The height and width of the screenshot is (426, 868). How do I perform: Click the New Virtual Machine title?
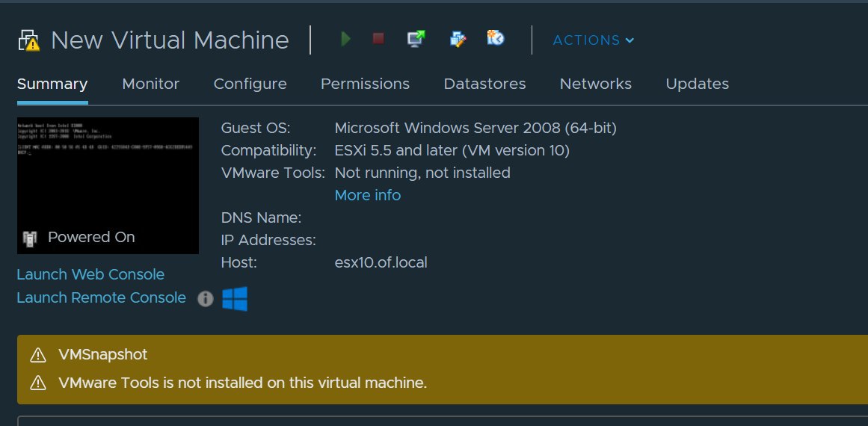tap(170, 40)
